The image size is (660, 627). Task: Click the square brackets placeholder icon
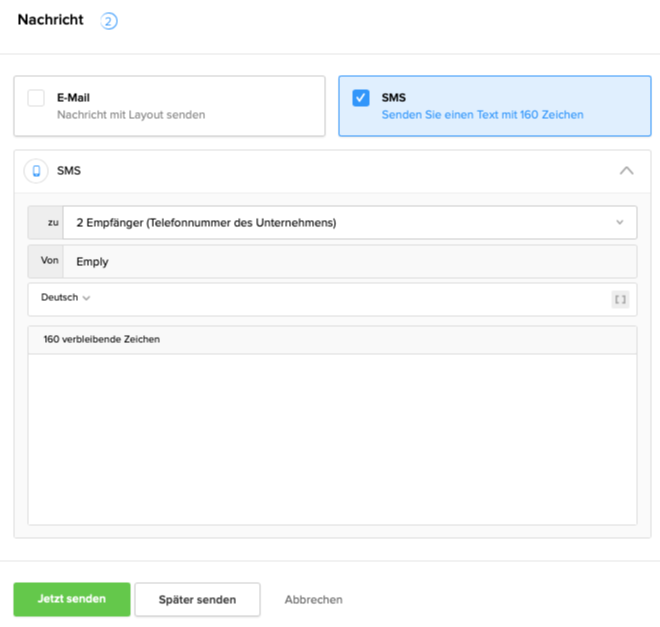click(x=620, y=299)
